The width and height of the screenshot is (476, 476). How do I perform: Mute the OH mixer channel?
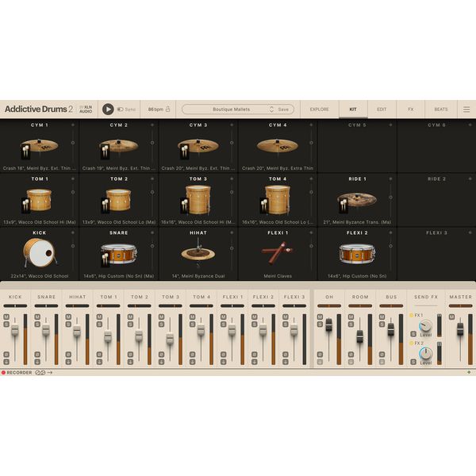(320, 317)
